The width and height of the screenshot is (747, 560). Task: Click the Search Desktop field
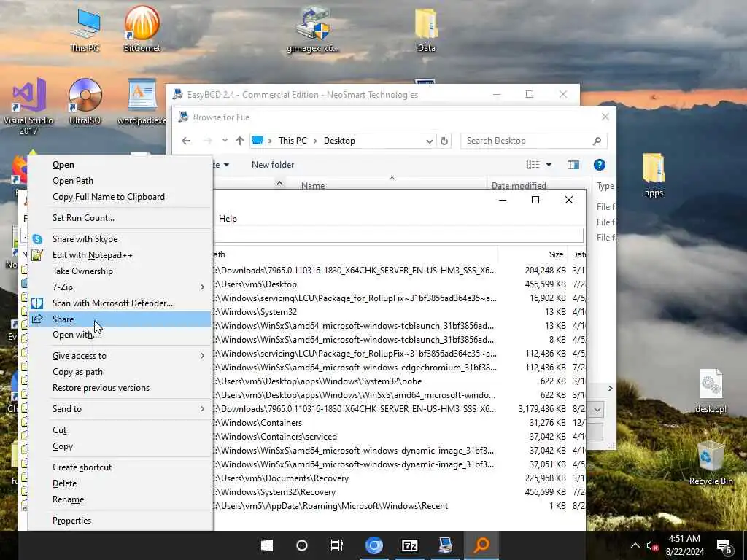pyautogui.click(x=533, y=141)
